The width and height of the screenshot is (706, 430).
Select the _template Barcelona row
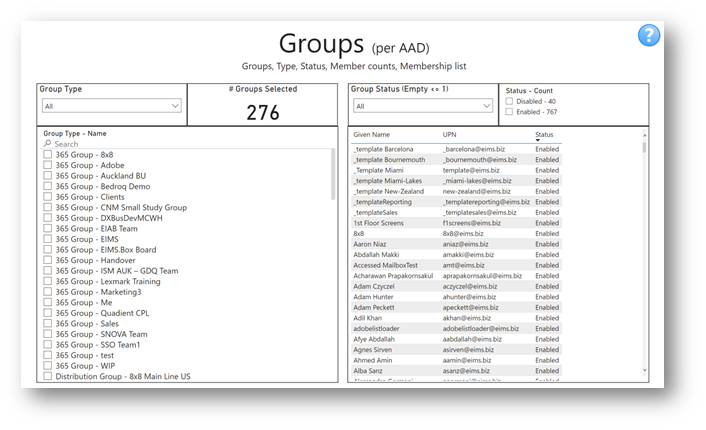[x=456, y=149]
